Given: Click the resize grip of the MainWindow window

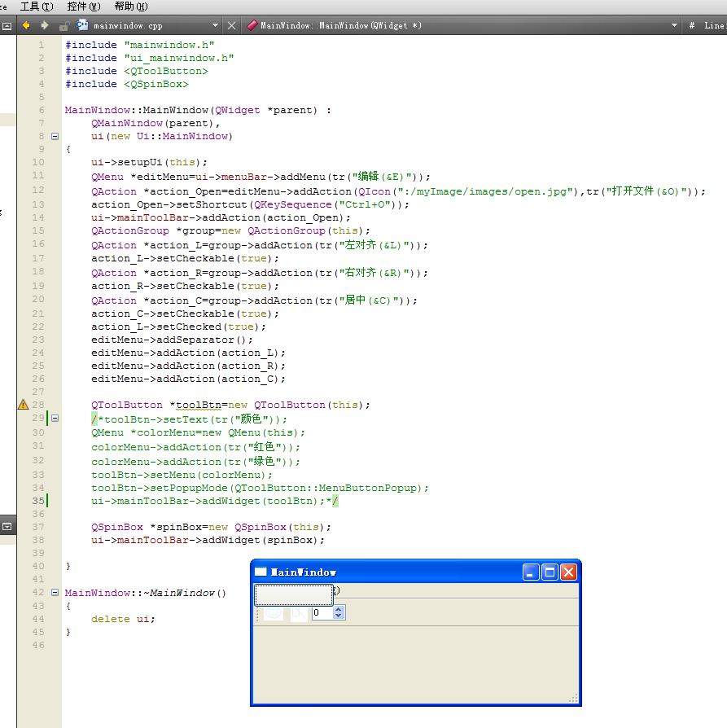Looking at the screenshot, I should point(574,699).
